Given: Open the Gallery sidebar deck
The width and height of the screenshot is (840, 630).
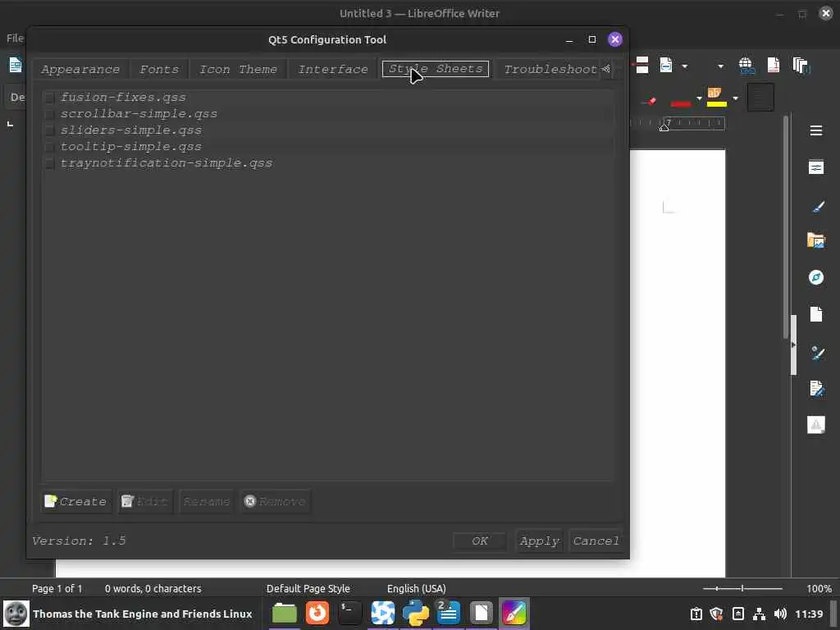Looking at the screenshot, I should 816,240.
